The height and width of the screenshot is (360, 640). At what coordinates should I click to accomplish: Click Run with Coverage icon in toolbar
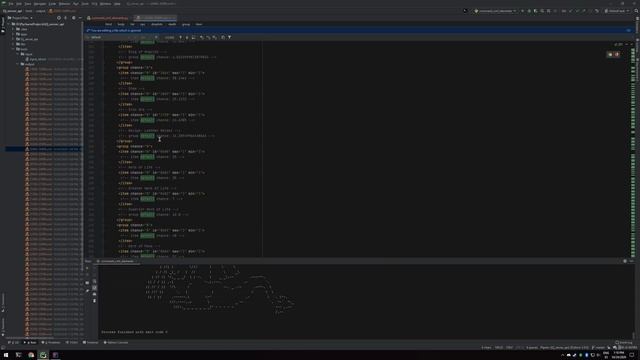click(x=536, y=11)
